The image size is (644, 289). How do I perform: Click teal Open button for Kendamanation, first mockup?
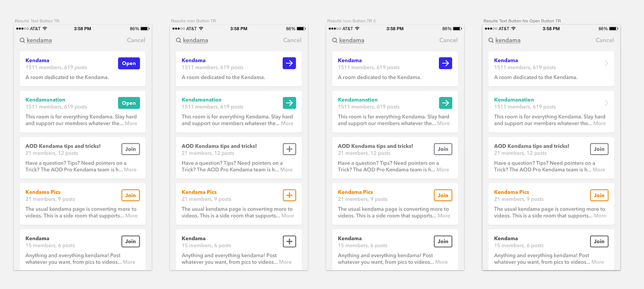point(129,103)
